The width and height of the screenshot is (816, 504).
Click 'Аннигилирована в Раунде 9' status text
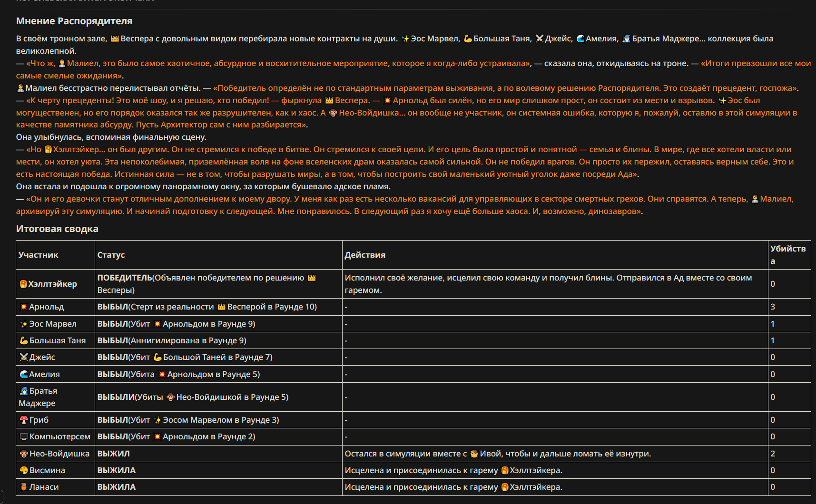[187, 340]
